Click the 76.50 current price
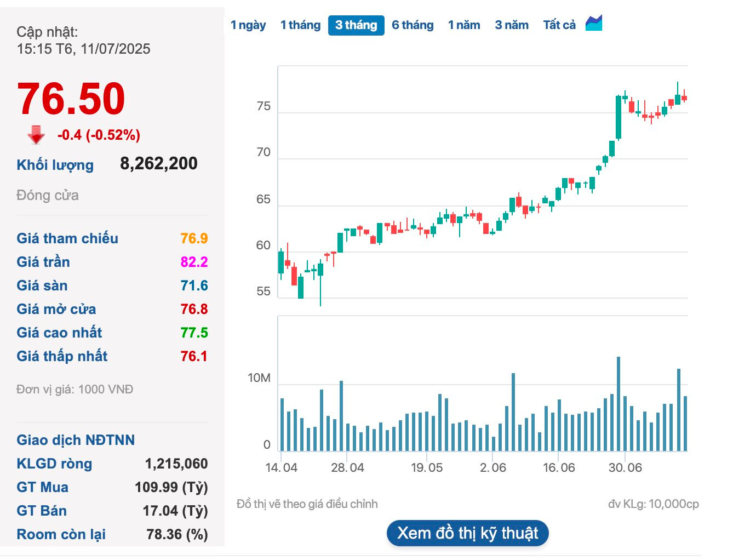Viewport: 733px width, 560px height. point(71,99)
